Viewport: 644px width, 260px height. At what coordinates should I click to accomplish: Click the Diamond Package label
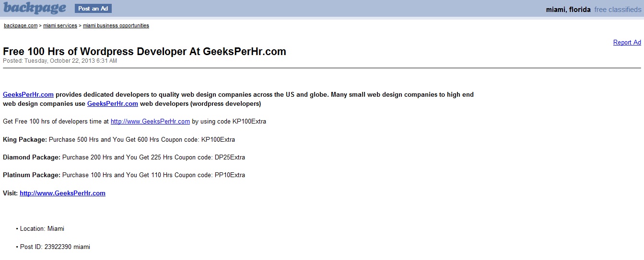coord(32,158)
